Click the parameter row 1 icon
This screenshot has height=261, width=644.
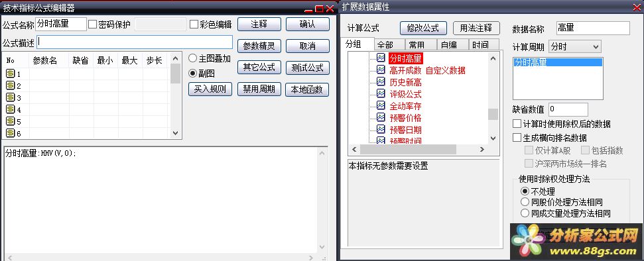[x=10, y=74]
